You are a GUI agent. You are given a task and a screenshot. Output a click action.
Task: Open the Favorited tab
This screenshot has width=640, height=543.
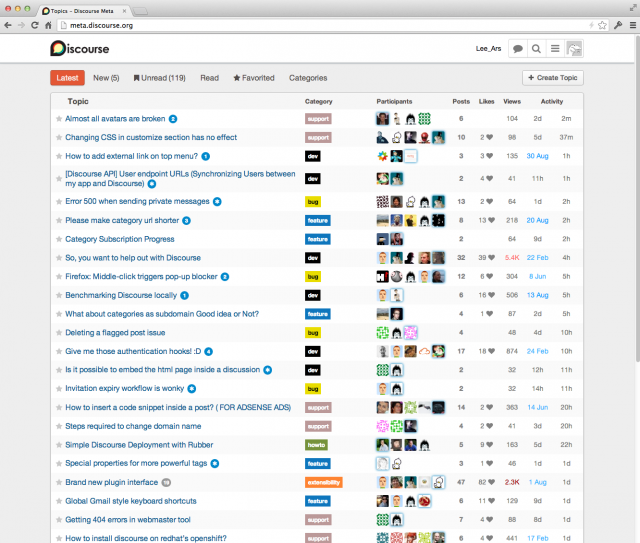point(254,78)
